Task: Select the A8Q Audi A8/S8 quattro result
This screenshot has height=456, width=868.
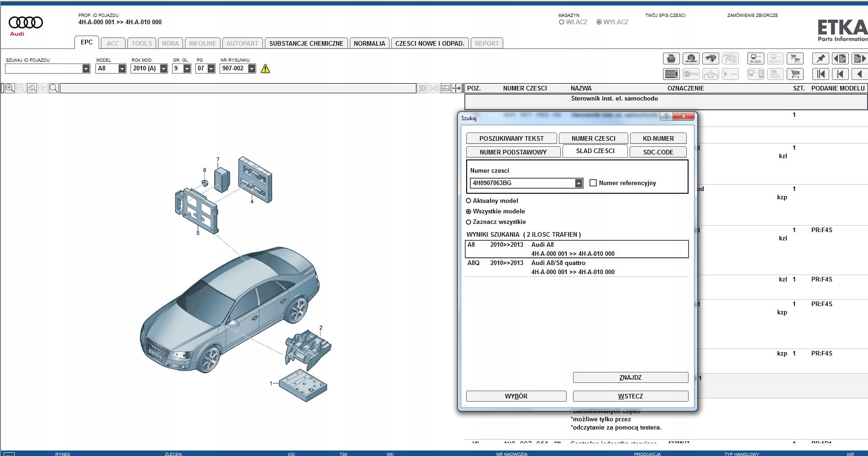Action: click(x=577, y=267)
